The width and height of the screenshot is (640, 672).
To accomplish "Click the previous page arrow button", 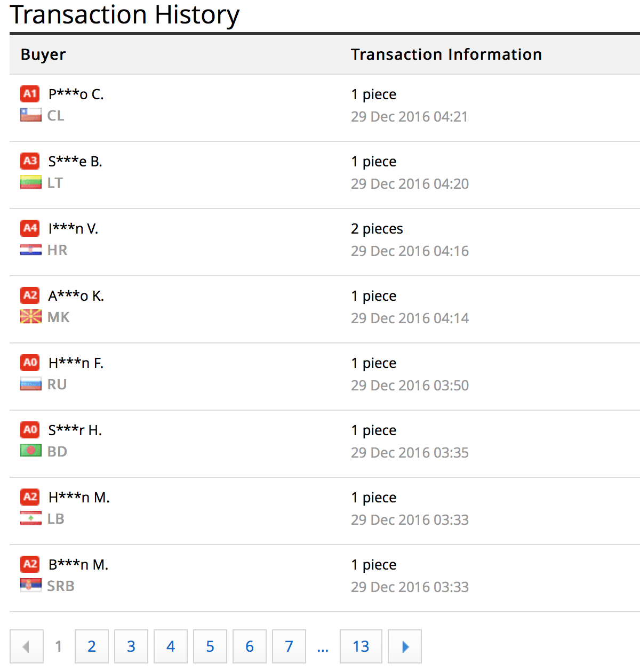I will click(27, 646).
